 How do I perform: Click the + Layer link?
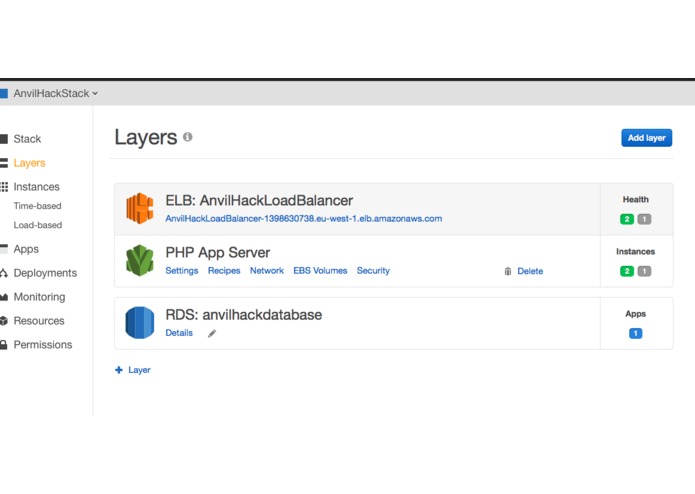(133, 370)
